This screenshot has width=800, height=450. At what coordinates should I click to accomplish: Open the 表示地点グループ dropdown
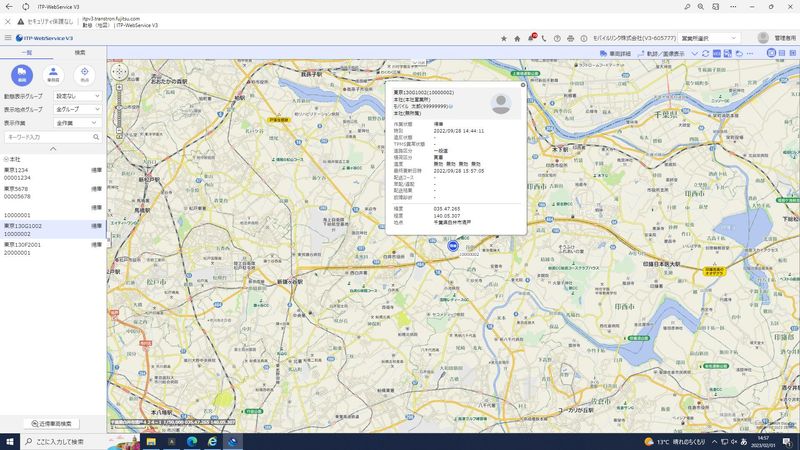tap(78, 109)
